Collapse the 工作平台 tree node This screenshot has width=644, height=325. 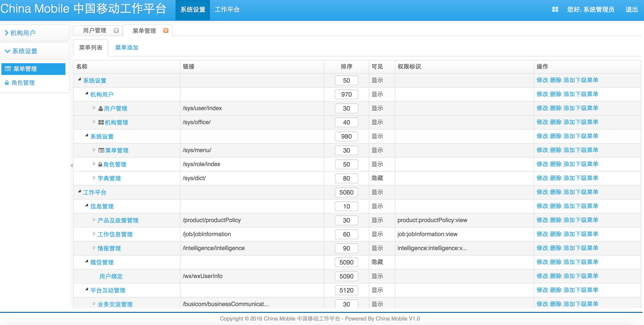[79, 191]
